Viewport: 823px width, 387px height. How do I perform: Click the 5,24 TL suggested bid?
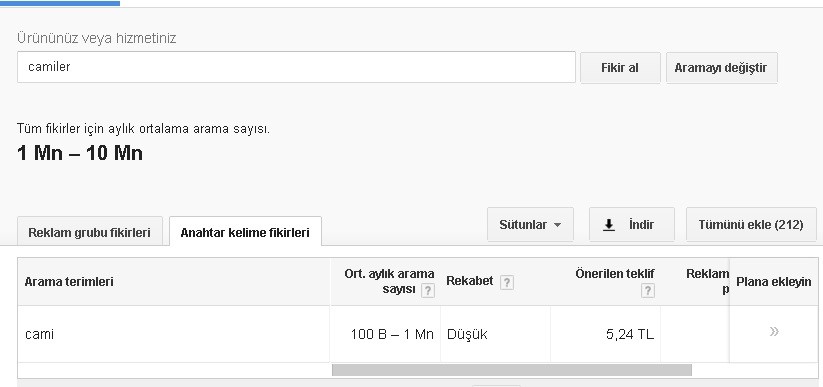pos(630,334)
